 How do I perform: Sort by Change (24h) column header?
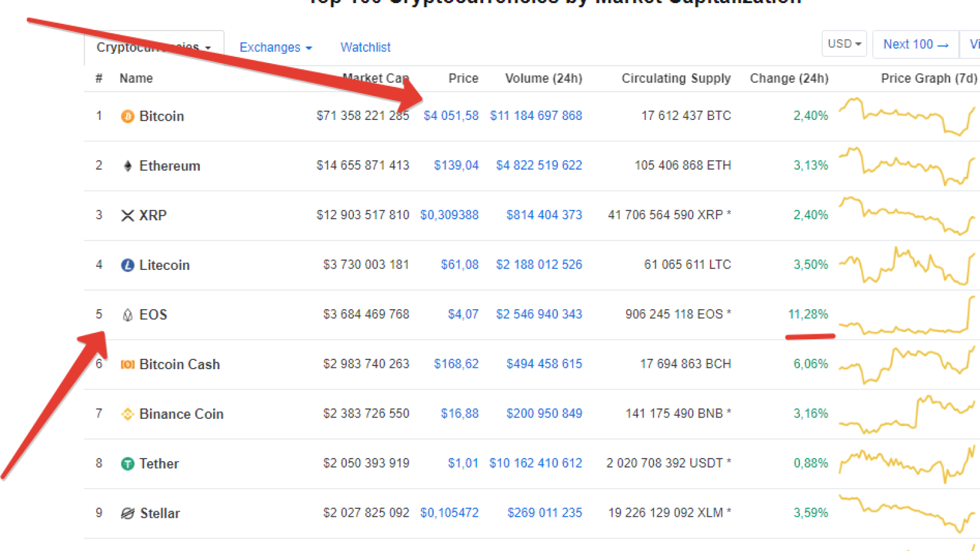789,78
